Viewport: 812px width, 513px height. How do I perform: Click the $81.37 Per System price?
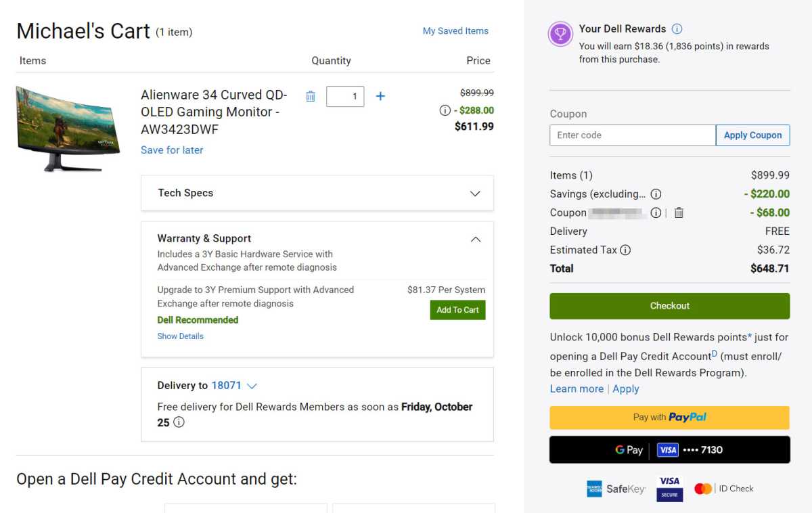tap(446, 290)
